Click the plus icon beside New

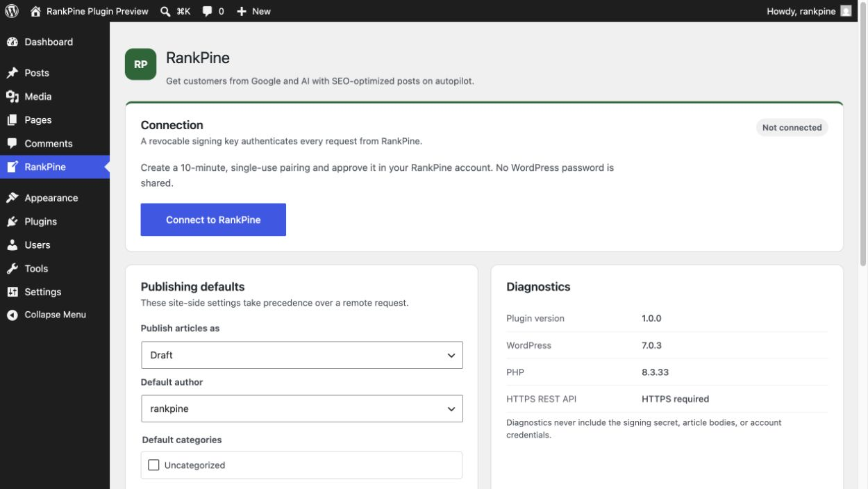[242, 11]
